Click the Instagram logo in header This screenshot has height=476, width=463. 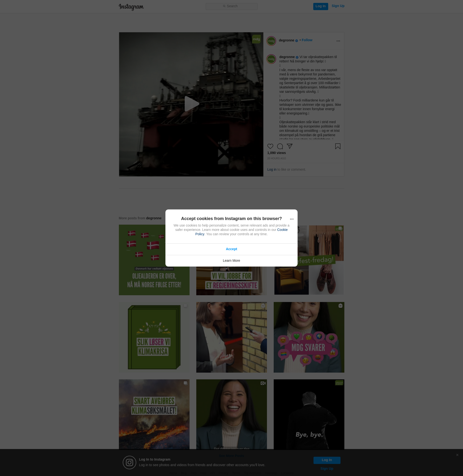pyautogui.click(x=131, y=7)
